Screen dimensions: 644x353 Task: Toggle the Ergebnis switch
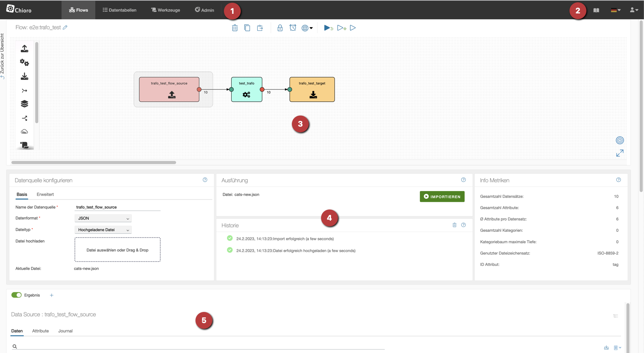tap(17, 295)
